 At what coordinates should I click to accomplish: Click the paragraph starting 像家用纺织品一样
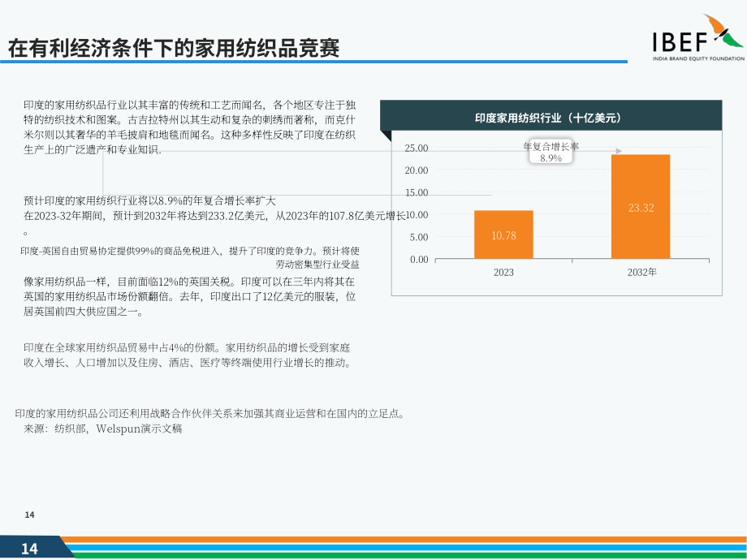190,297
